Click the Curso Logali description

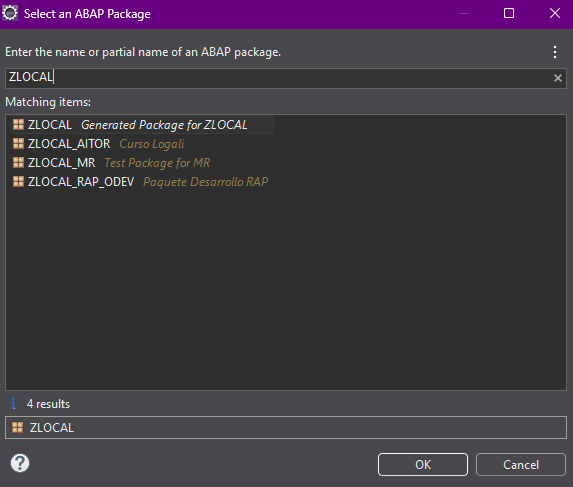[x=152, y=144]
